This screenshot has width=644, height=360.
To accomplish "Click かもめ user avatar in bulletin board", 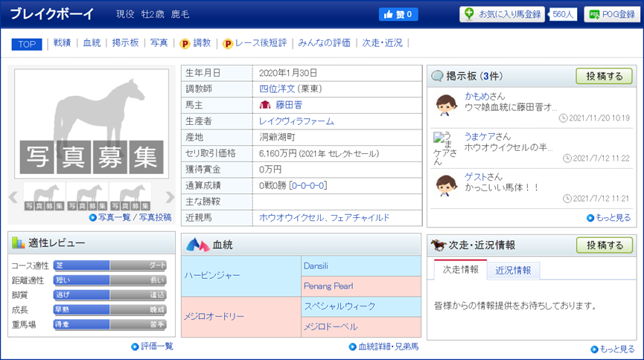I will [x=446, y=105].
